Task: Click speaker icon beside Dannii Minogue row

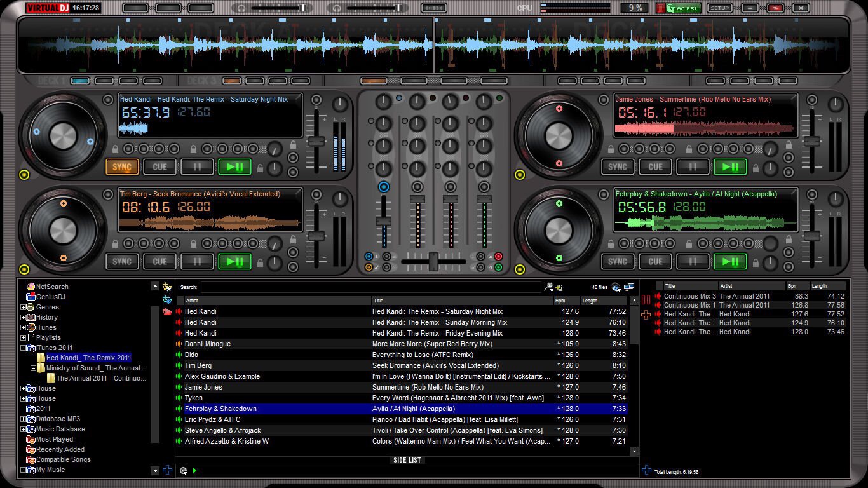Action: tap(179, 344)
